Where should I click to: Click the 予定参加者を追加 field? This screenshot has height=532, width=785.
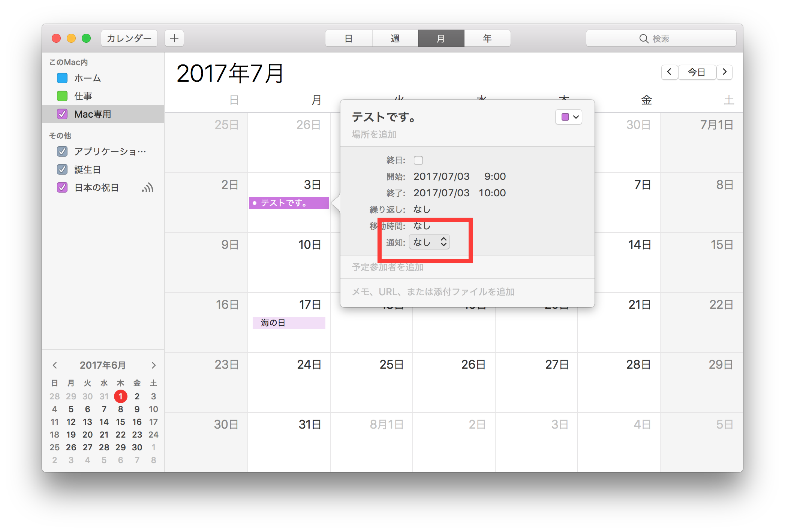point(388,267)
